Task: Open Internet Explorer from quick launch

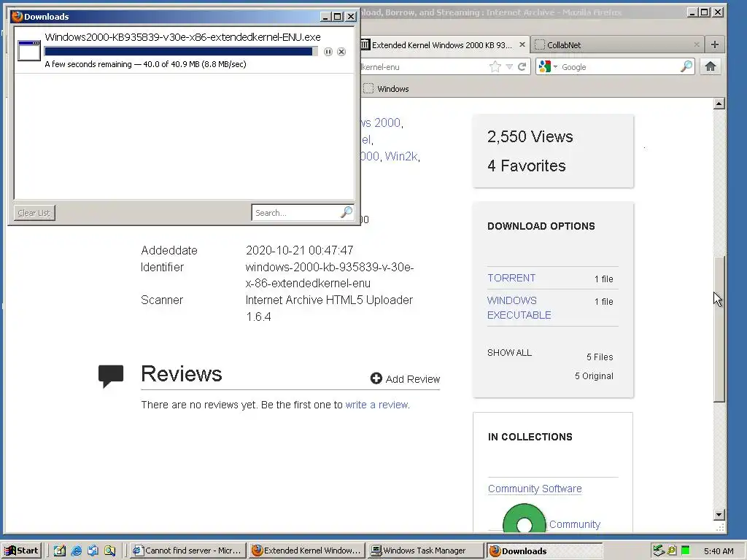Action: [76, 551]
